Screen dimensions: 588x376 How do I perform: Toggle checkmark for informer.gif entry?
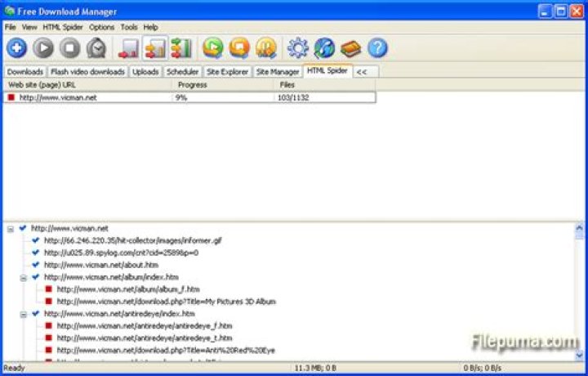(x=36, y=240)
